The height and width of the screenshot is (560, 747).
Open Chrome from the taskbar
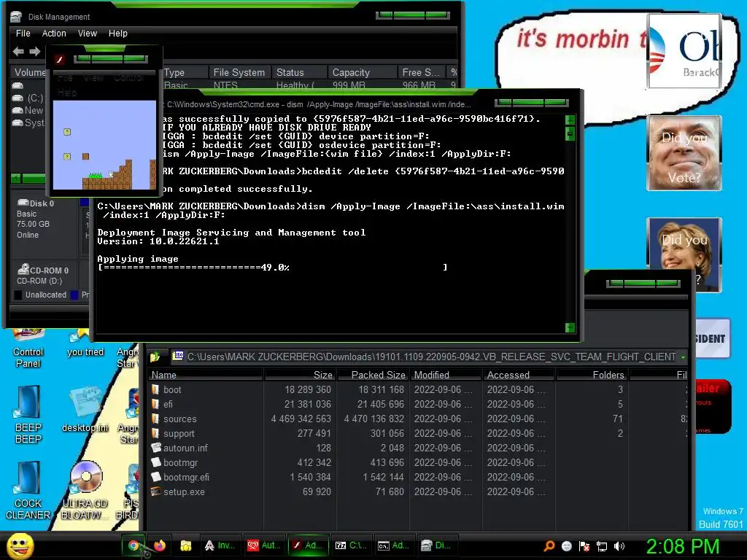coord(134,545)
